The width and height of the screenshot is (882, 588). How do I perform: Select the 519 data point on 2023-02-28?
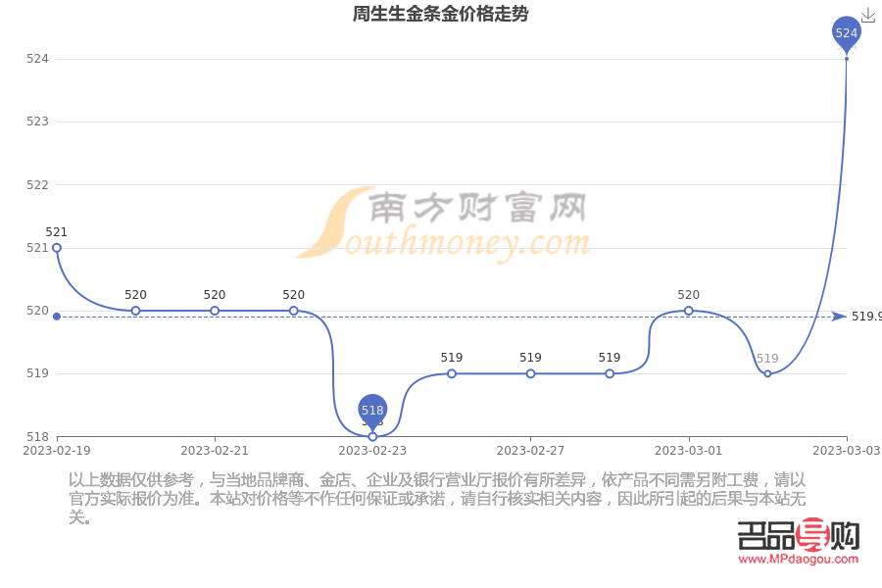click(x=610, y=373)
